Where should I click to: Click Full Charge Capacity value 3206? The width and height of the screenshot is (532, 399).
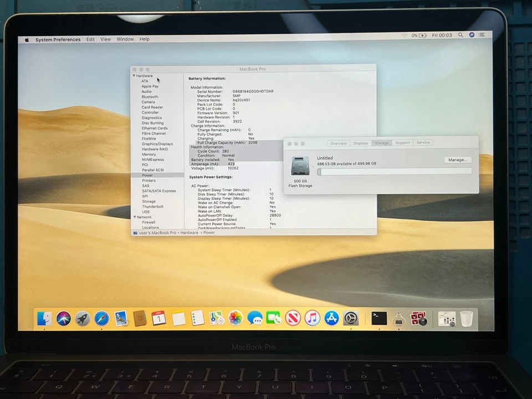pos(253,142)
